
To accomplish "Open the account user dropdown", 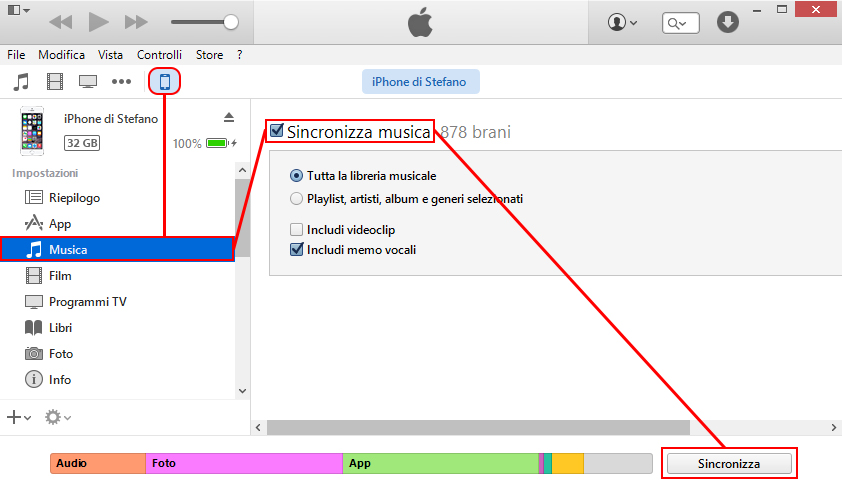I will (x=622, y=23).
